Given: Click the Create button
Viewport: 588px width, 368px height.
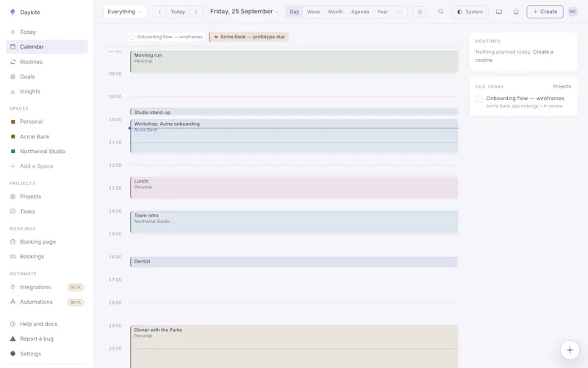Looking at the screenshot, I should (545, 12).
